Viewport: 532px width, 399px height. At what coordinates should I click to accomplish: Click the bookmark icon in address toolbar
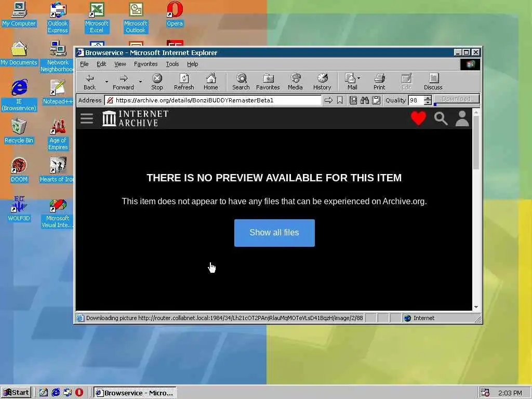click(340, 100)
